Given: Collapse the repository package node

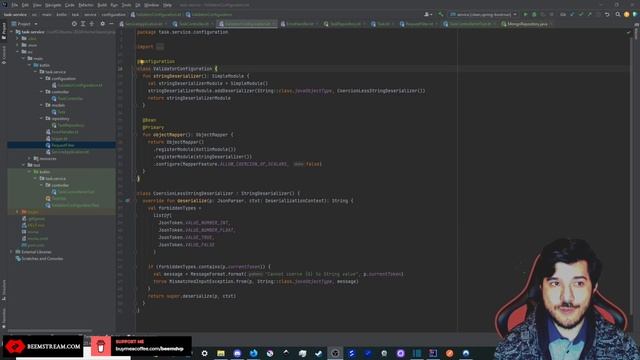Looking at the screenshot, I should pyautogui.click(x=42, y=119).
